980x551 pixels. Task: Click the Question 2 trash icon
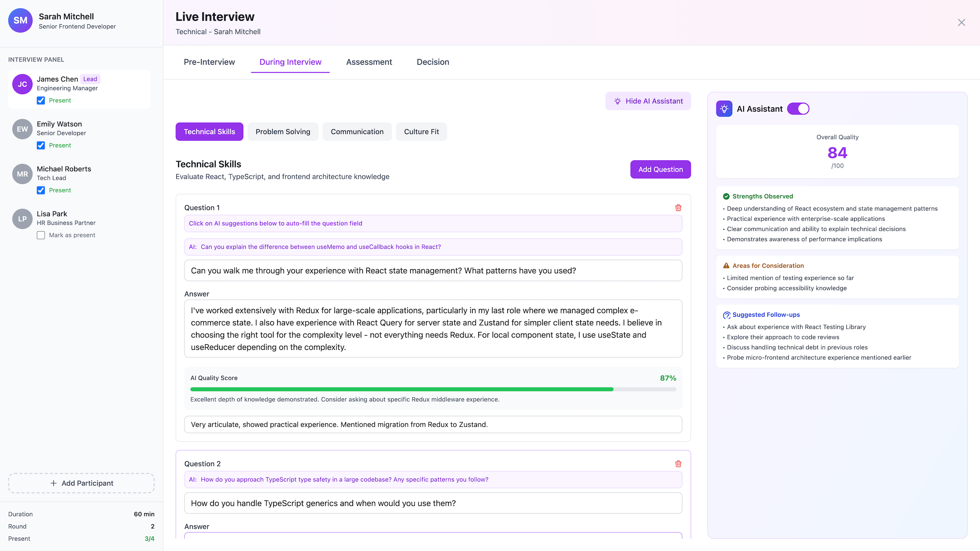[678, 464]
